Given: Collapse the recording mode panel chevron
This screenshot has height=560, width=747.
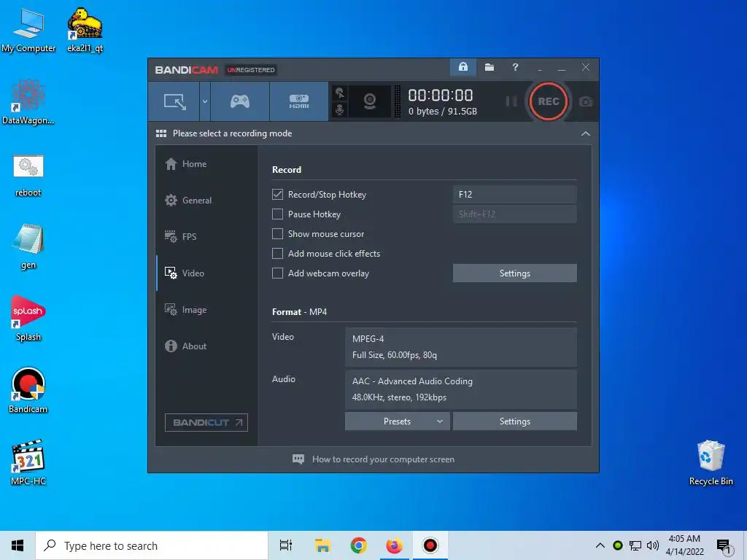Looking at the screenshot, I should tap(586, 134).
